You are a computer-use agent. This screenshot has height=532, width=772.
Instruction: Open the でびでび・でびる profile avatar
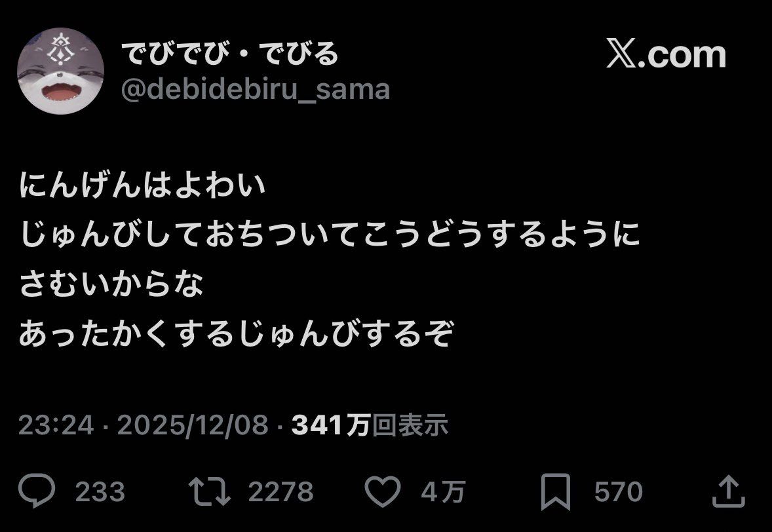coord(60,71)
